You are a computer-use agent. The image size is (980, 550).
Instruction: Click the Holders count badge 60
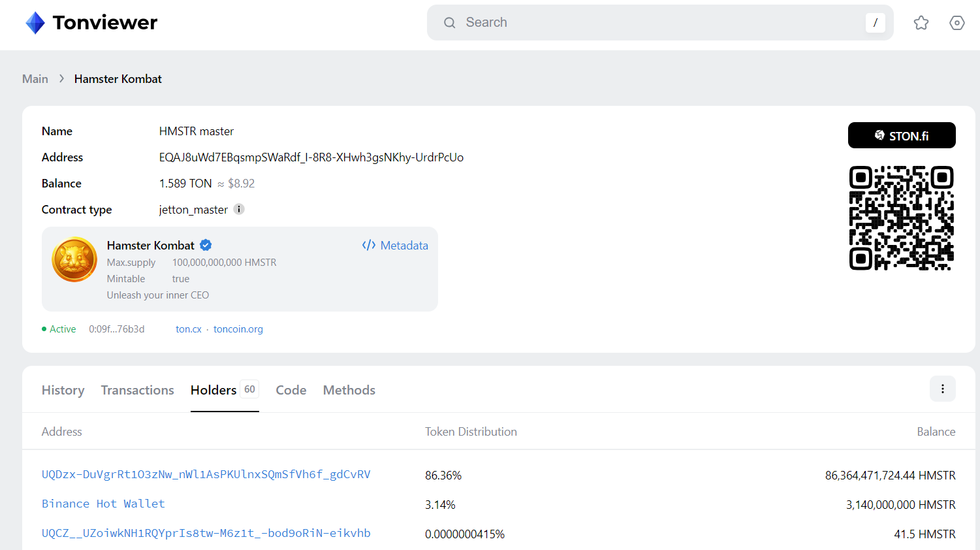(250, 389)
